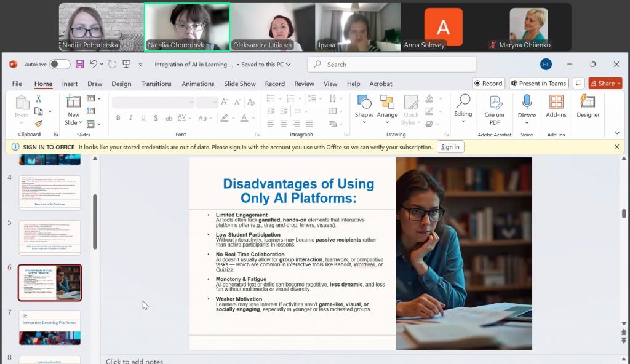Open the Font dialog launcher
Image resolution: width=630 pixels, height=364 pixels.
pyautogui.click(x=257, y=135)
